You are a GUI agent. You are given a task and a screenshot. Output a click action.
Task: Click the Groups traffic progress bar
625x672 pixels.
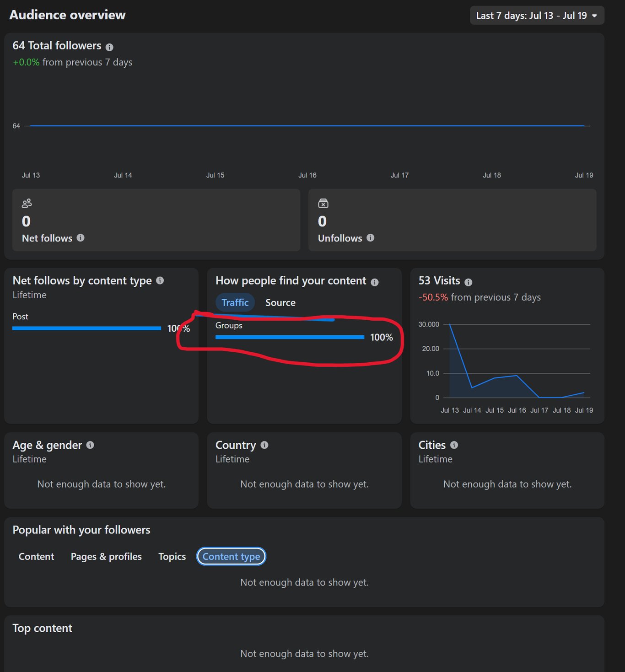tap(290, 337)
